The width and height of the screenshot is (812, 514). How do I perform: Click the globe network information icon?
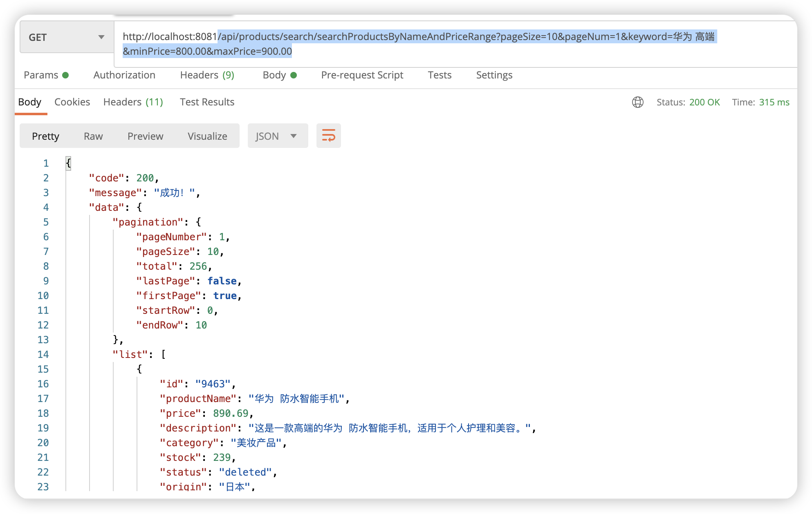tap(638, 102)
